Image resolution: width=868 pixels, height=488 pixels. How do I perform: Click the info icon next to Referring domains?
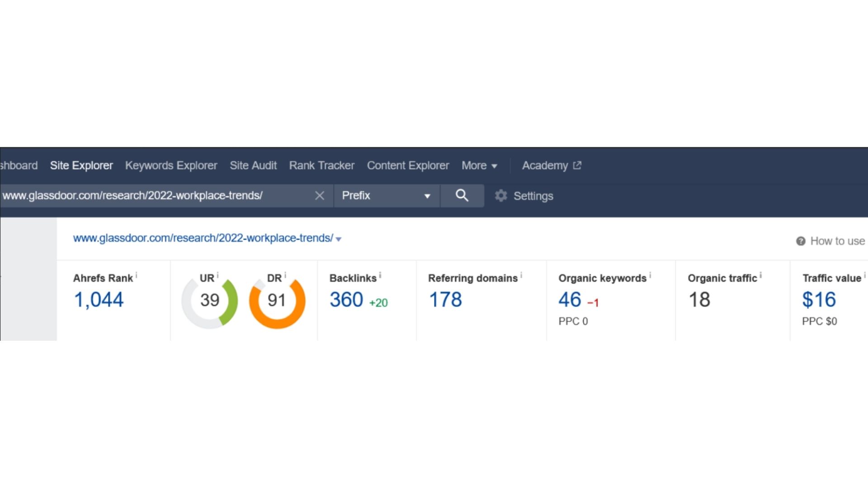coord(522,274)
